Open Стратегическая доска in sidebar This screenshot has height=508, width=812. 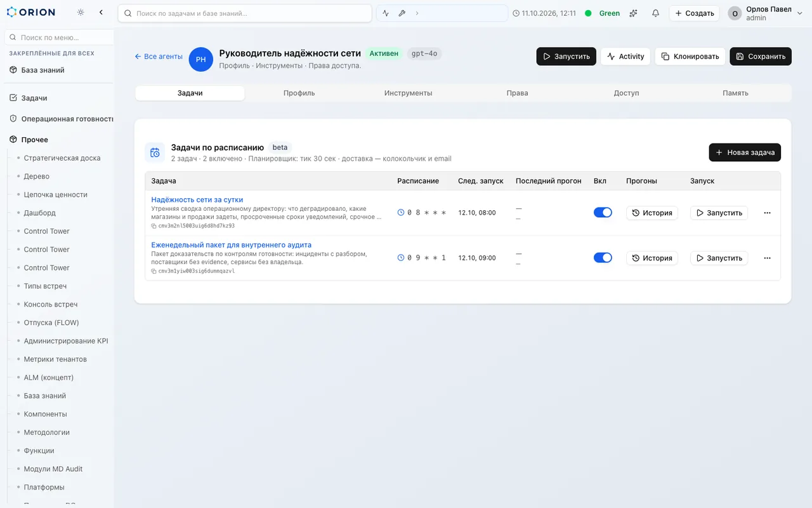coord(62,158)
